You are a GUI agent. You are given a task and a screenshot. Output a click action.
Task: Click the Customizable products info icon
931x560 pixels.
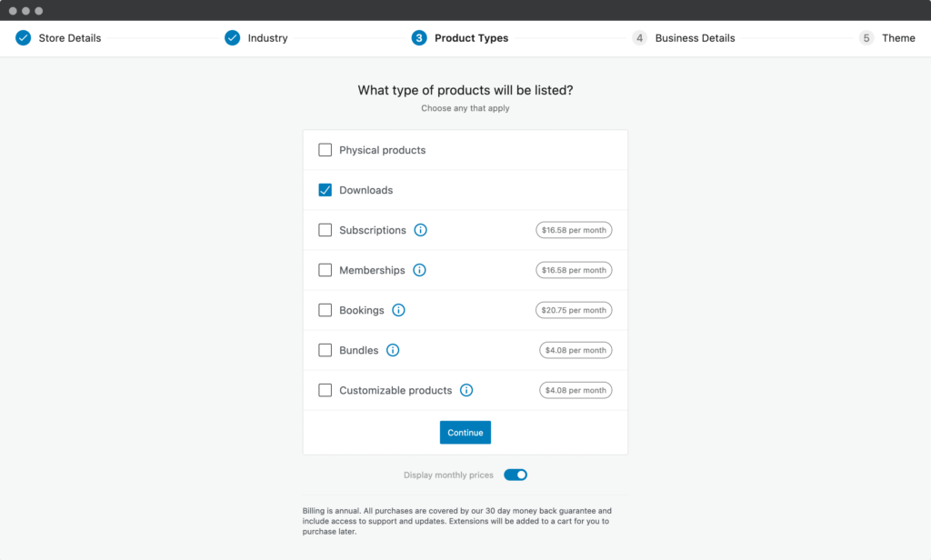466,390
